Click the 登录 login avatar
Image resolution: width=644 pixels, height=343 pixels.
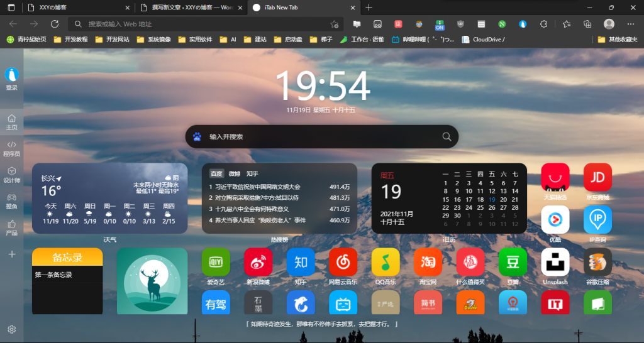11,75
